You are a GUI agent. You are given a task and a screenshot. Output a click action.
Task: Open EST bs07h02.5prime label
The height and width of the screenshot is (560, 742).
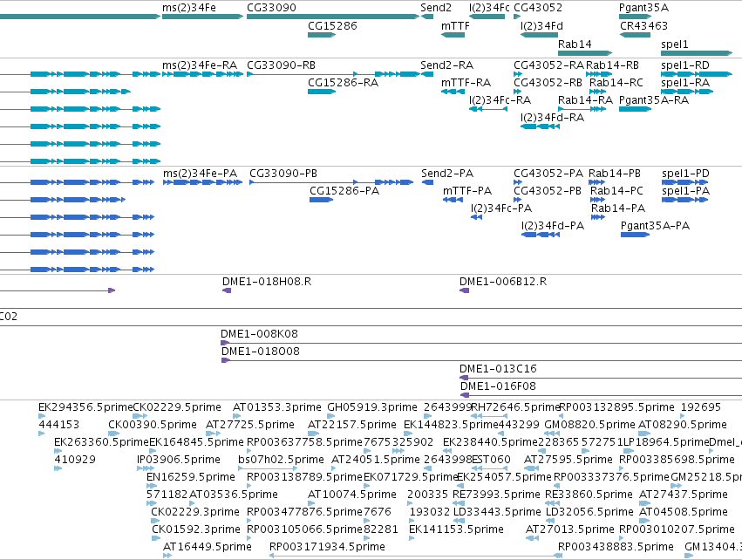[281, 460]
